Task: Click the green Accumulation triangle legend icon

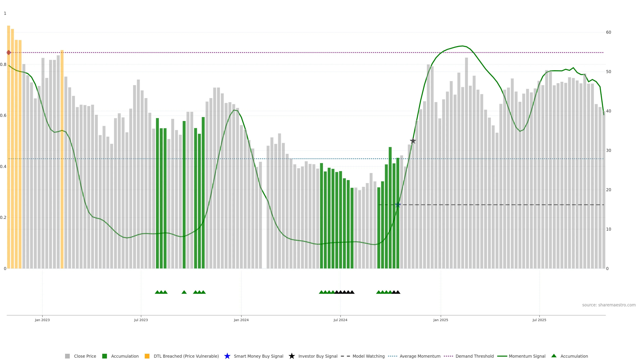Action: [554, 356]
